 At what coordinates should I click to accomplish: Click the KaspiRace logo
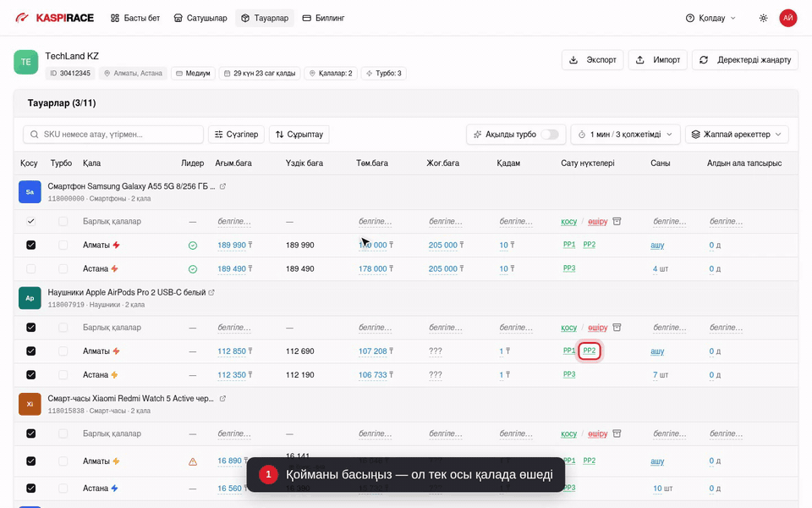pyautogui.click(x=54, y=18)
